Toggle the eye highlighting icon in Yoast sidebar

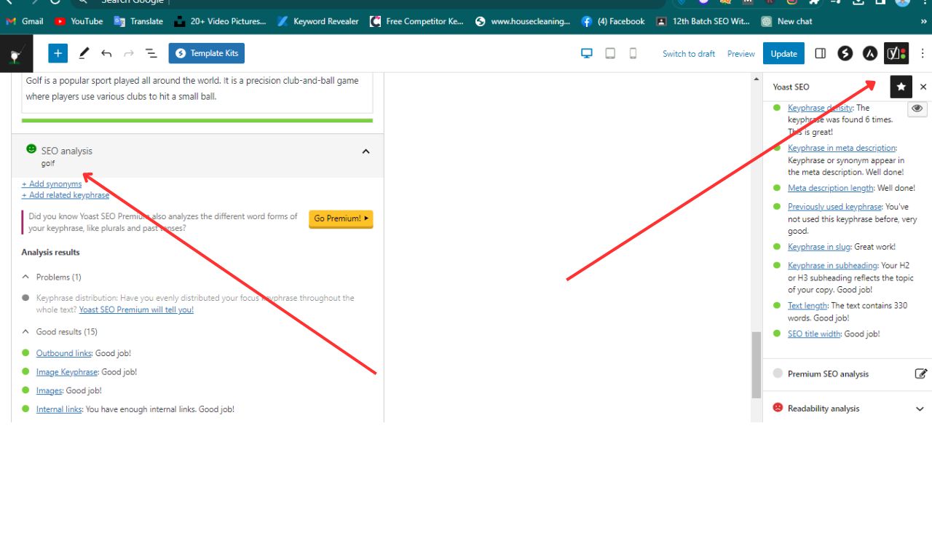[x=917, y=108]
